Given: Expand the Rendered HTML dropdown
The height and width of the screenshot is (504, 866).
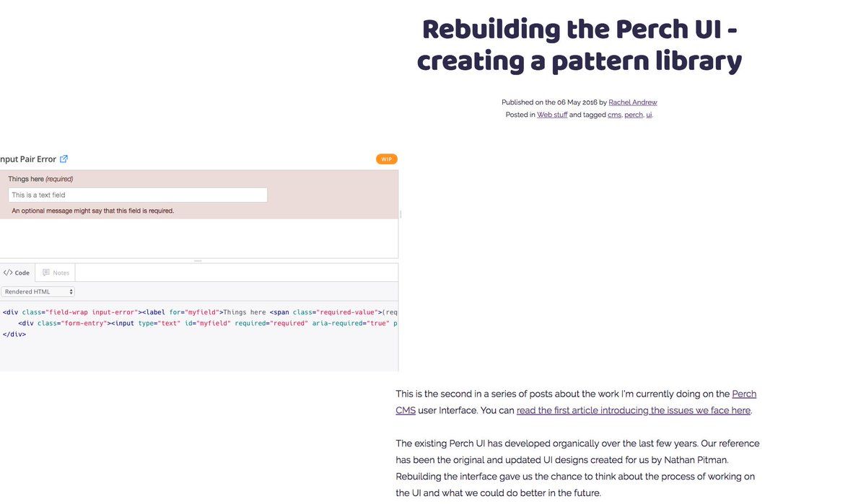Looking at the screenshot, I should [x=38, y=291].
